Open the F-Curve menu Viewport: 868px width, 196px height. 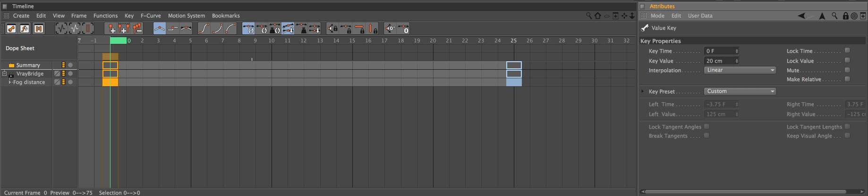(x=151, y=16)
